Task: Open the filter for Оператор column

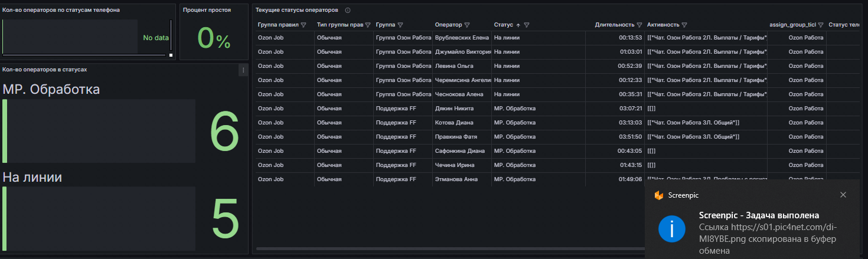Action: [x=467, y=25]
